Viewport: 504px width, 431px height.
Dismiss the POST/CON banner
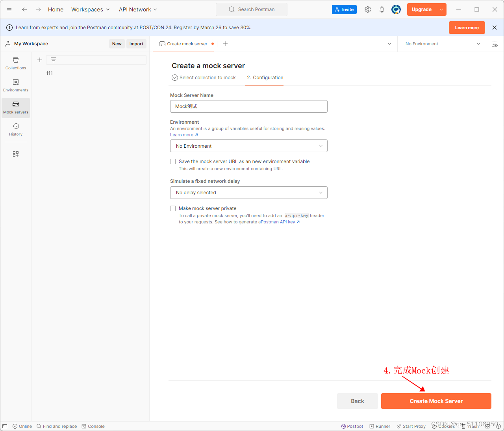tap(495, 28)
